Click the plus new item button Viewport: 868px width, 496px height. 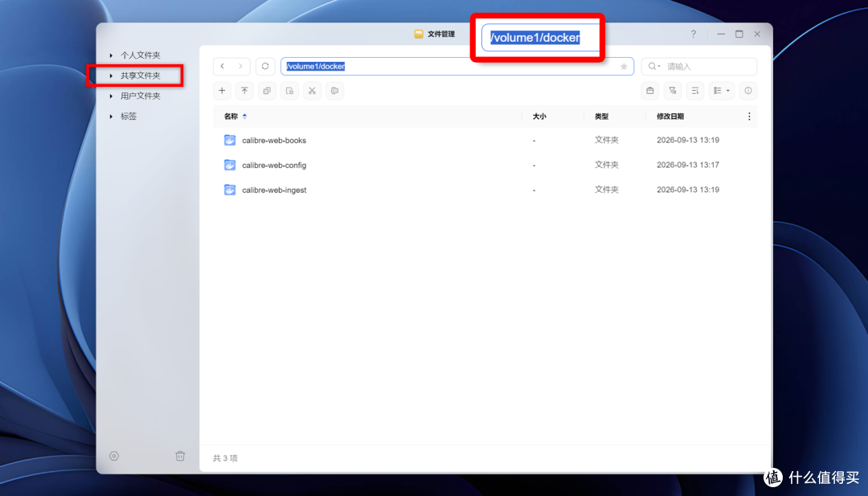(222, 91)
